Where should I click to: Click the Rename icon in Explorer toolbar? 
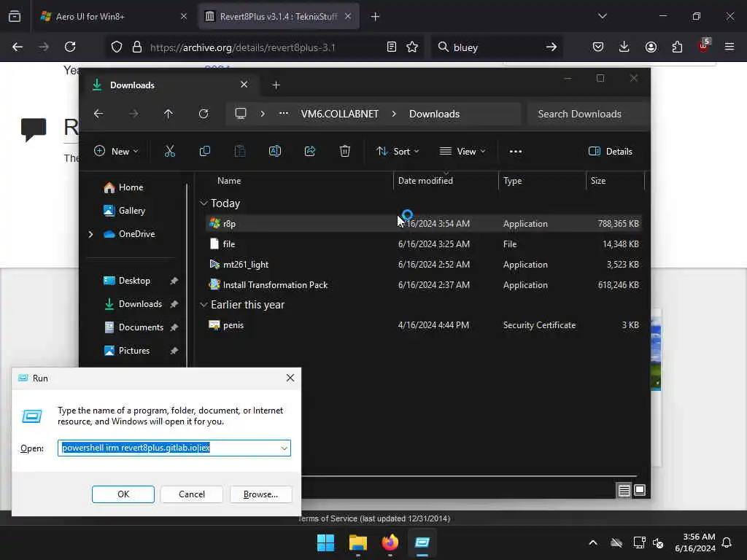(x=275, y=152)
